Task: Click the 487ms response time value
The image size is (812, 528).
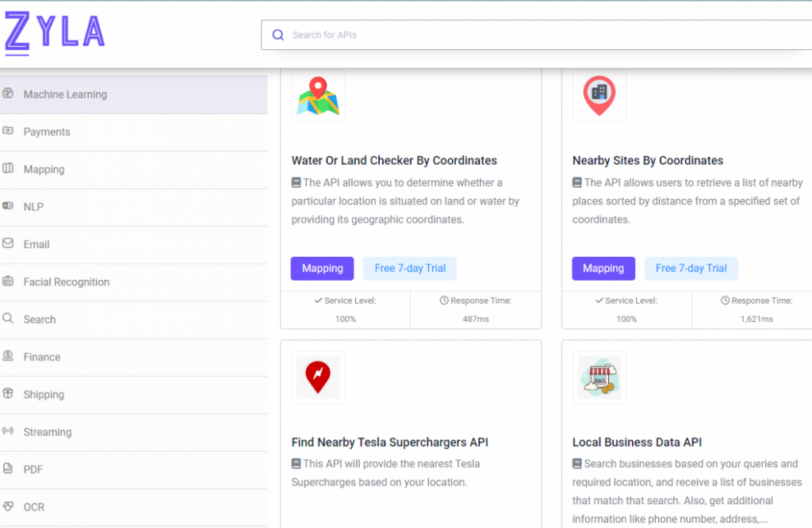Action: (x=476, y=319)
